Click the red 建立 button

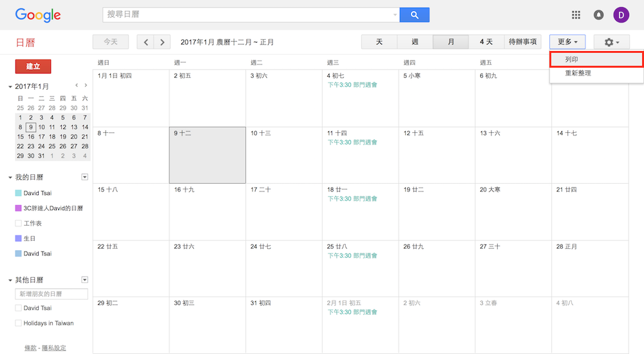33,66
